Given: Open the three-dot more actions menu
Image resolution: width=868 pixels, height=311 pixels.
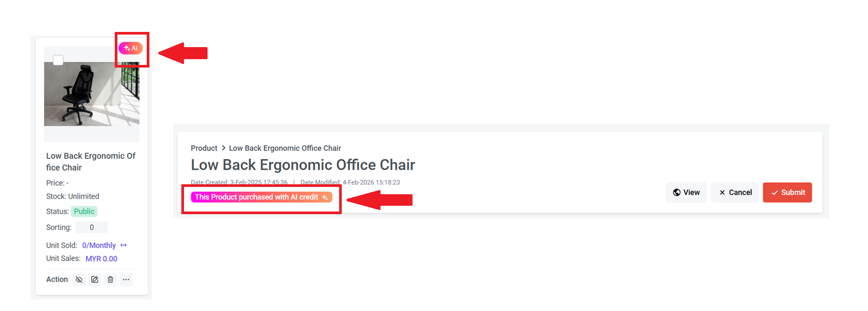Looking at the screenshot, I should tap(126, 280).
